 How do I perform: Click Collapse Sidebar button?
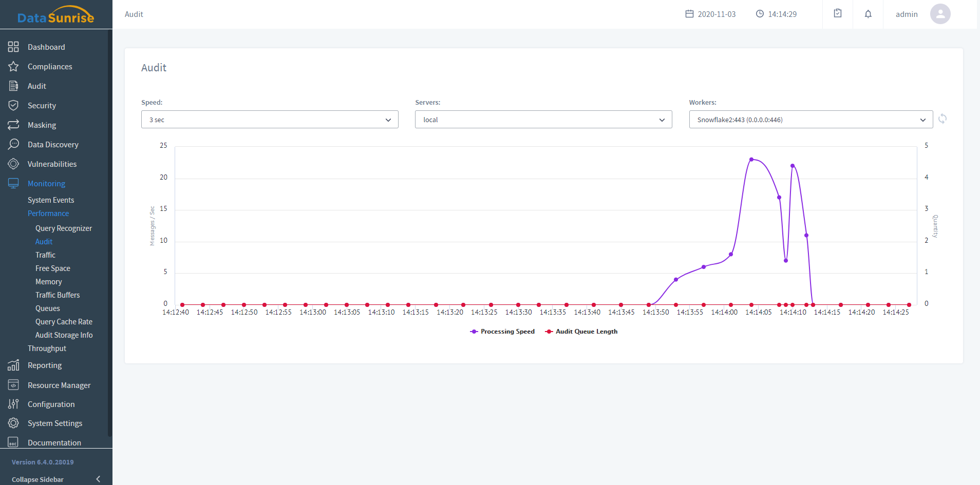point(55,479)
